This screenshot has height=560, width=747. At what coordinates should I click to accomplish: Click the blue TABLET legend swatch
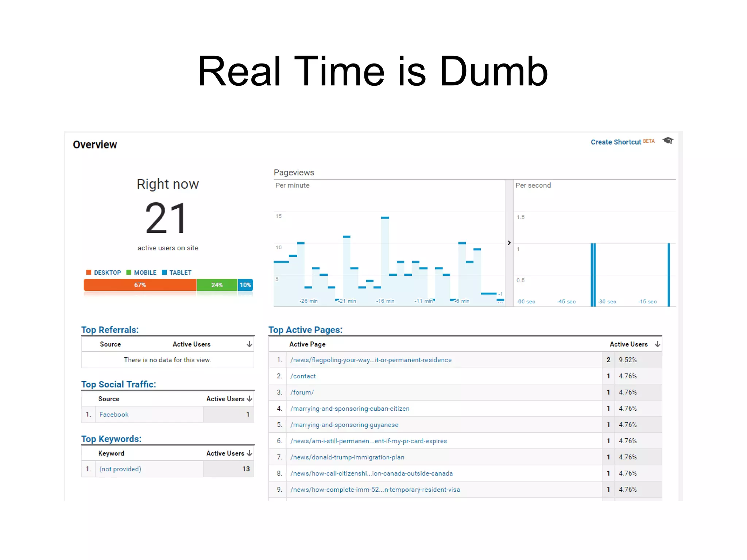(x=164, y=272)
